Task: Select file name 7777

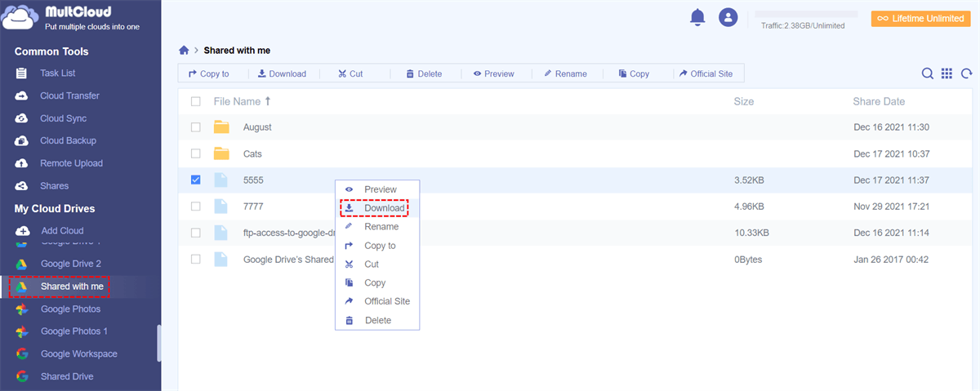Action: point(253,207)
